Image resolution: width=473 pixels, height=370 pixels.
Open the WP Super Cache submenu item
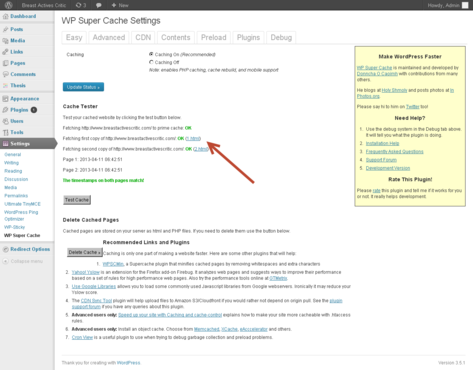tap(22, 235)
